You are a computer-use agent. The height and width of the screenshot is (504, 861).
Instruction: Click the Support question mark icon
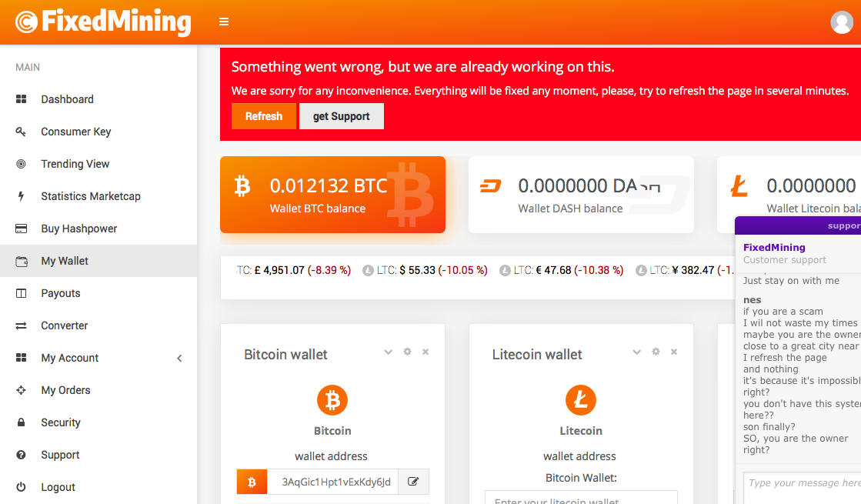click(21, 455)
